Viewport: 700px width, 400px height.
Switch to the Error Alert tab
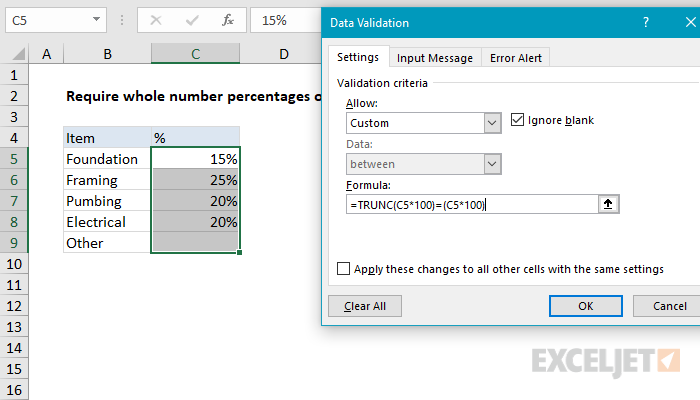click(516, 58)
